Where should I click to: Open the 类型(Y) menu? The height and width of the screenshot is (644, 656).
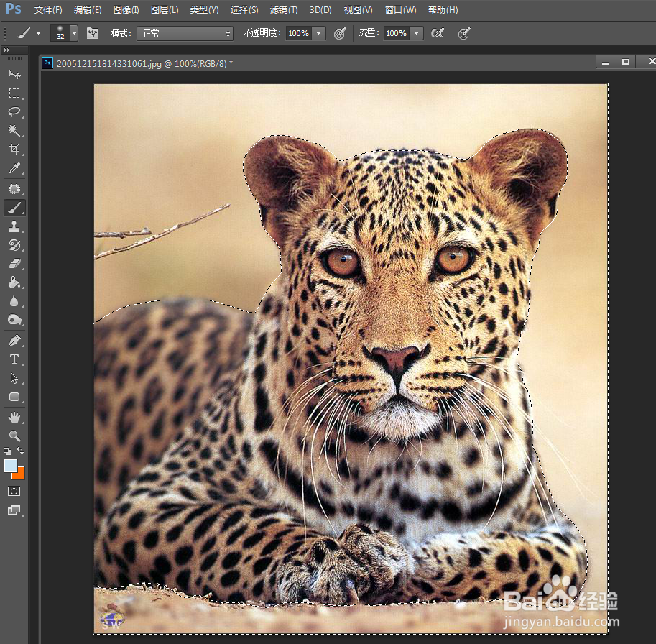[205, 9]
